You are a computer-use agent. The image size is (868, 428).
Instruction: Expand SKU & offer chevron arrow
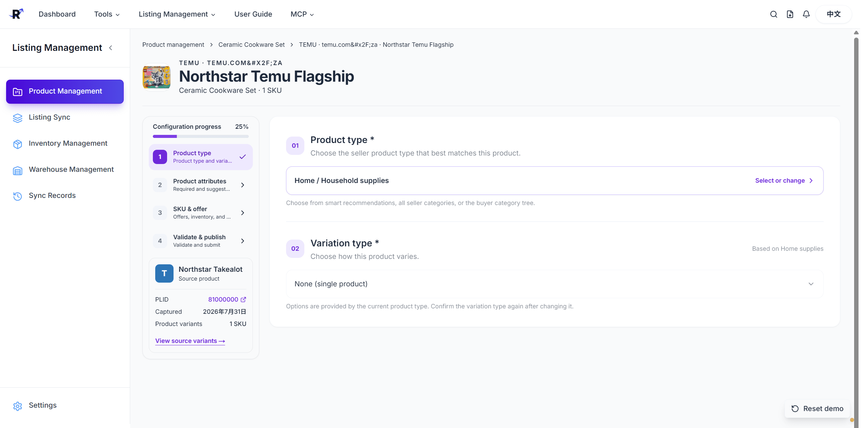tap(243, 213)
